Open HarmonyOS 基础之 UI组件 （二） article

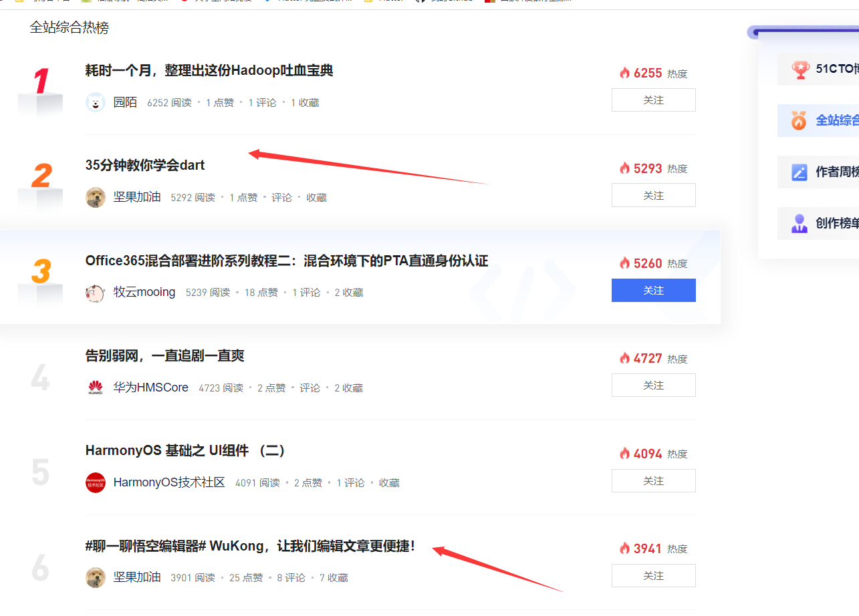187,450
